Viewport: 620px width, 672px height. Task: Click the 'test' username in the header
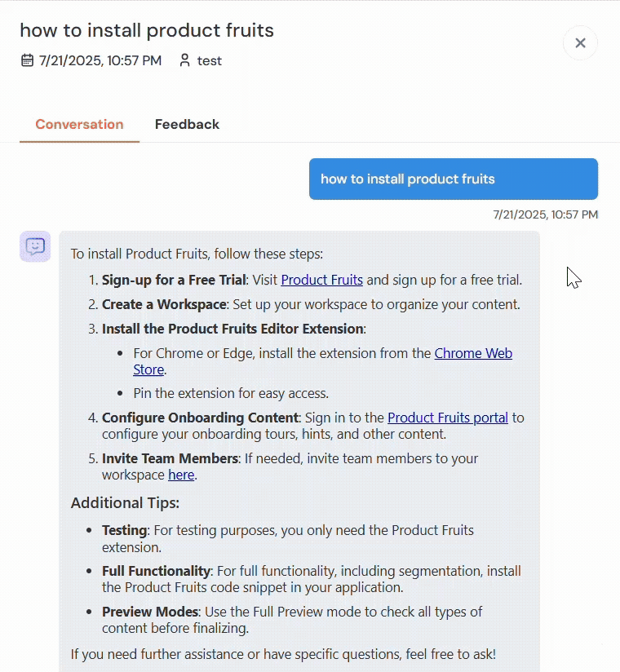[210, 60]
